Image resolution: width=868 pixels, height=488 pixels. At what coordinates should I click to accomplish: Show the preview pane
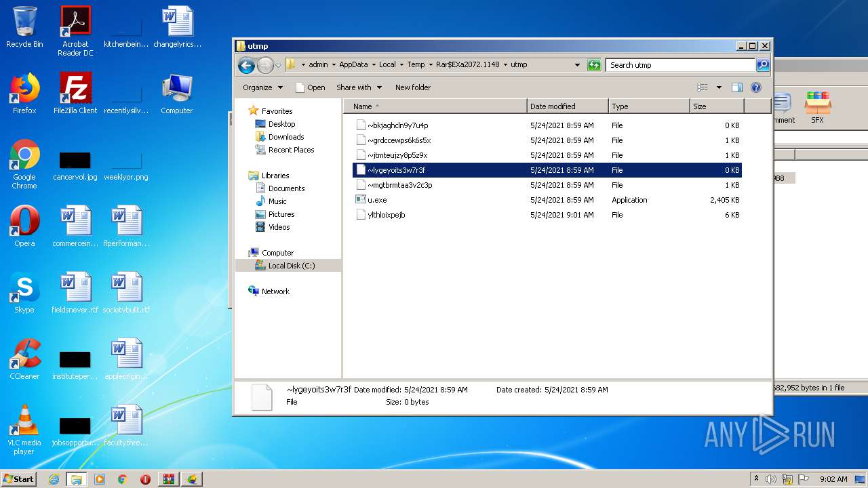[737, 87]
